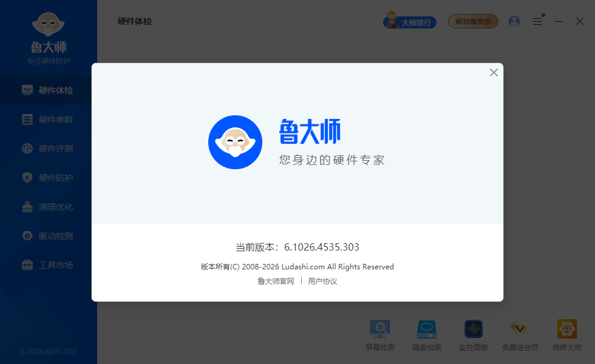Open the user account avatar icon
This screenshot has width=595, height=364.
click(x=514, y=21)
